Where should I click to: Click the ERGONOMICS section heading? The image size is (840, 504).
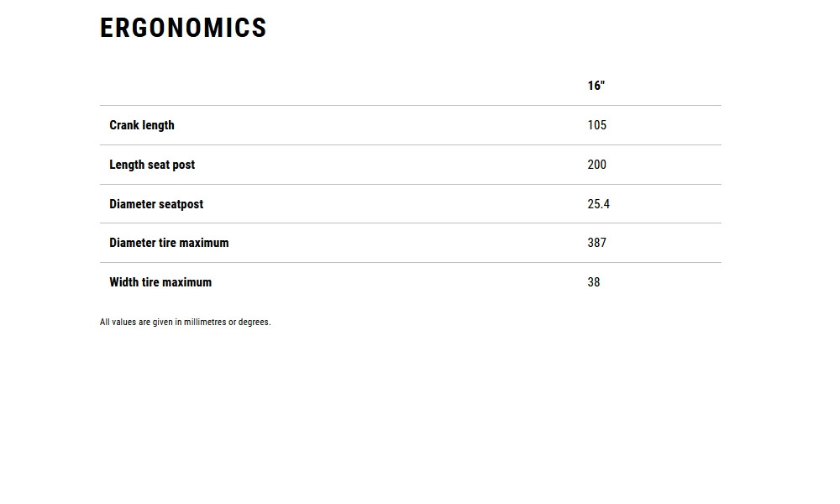(183, 28)
